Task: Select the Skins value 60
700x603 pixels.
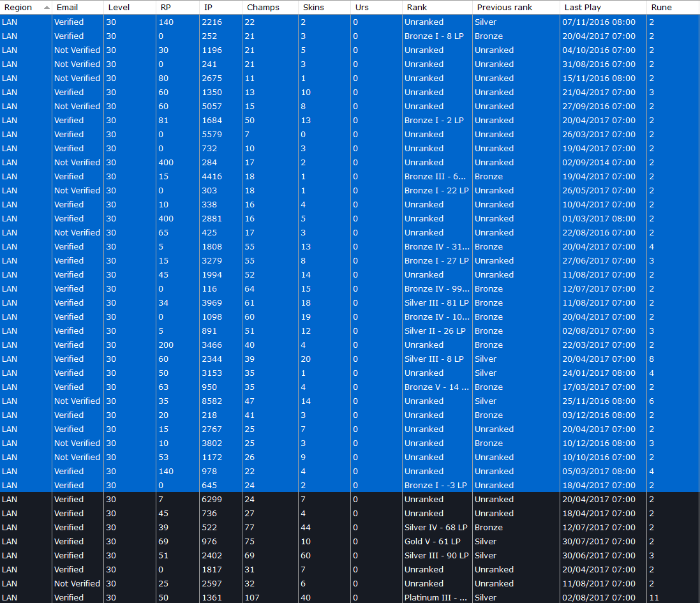Action: pyautogui.click(x=306, y=556)
